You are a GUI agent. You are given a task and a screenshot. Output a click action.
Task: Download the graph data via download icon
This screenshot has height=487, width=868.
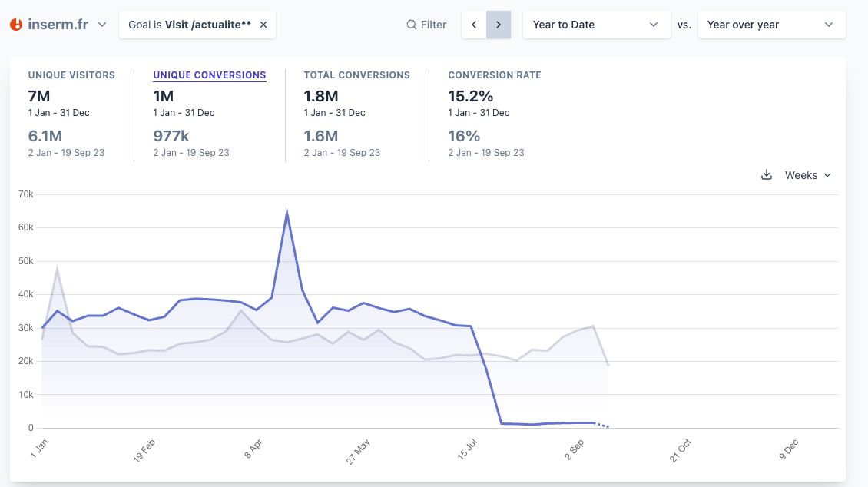[x=766, y=175]
